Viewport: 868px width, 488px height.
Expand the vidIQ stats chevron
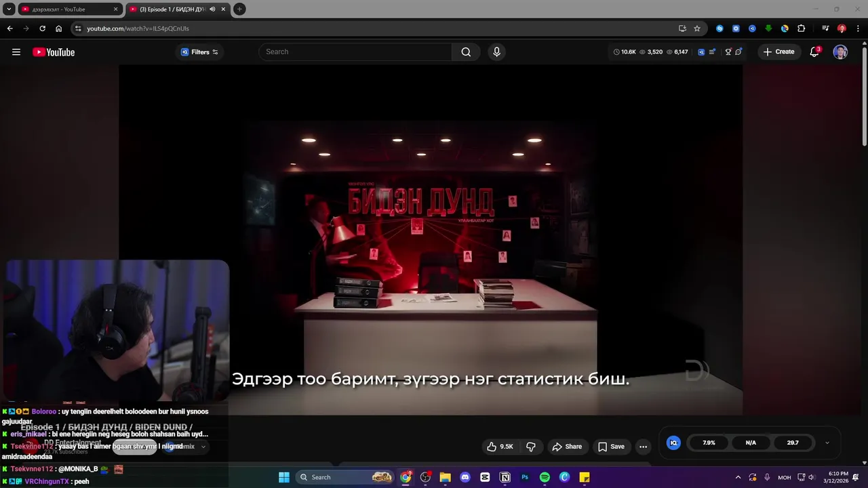point(827,443)
